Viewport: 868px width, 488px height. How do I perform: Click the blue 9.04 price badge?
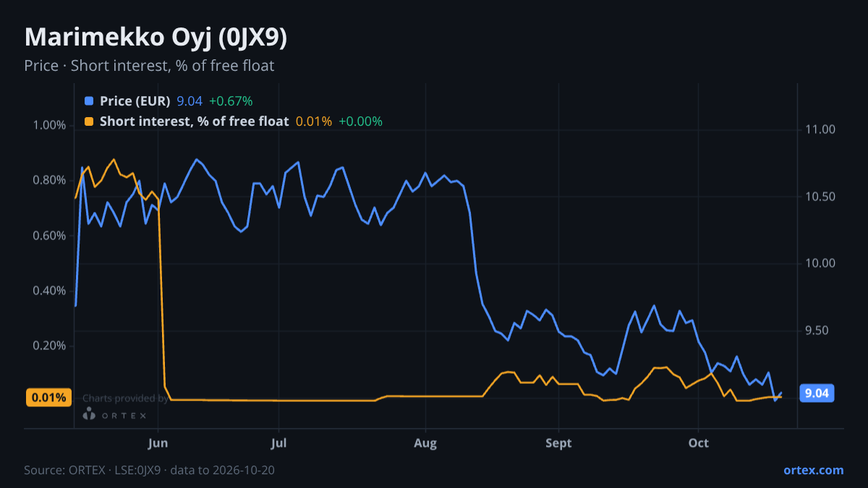[x=817, y=394]
